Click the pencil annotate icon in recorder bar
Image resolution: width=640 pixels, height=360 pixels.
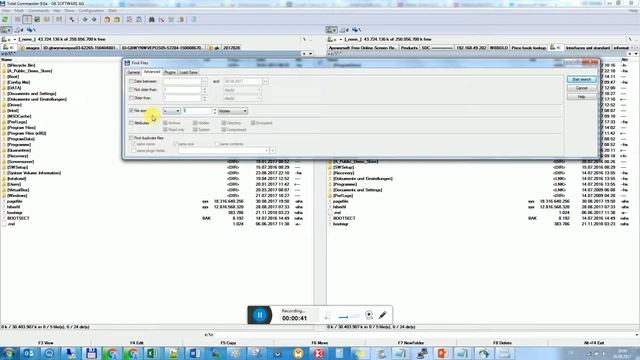click(382, 315)
